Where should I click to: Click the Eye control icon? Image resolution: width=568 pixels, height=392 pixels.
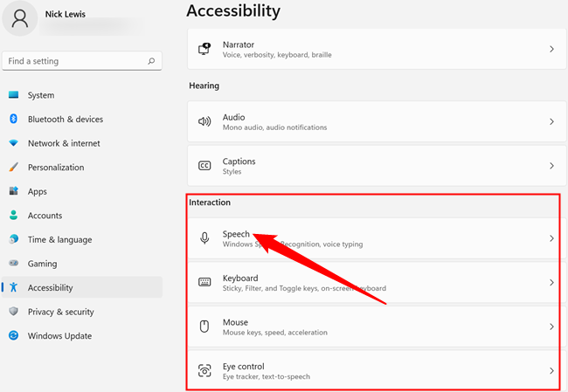[204, 371]
